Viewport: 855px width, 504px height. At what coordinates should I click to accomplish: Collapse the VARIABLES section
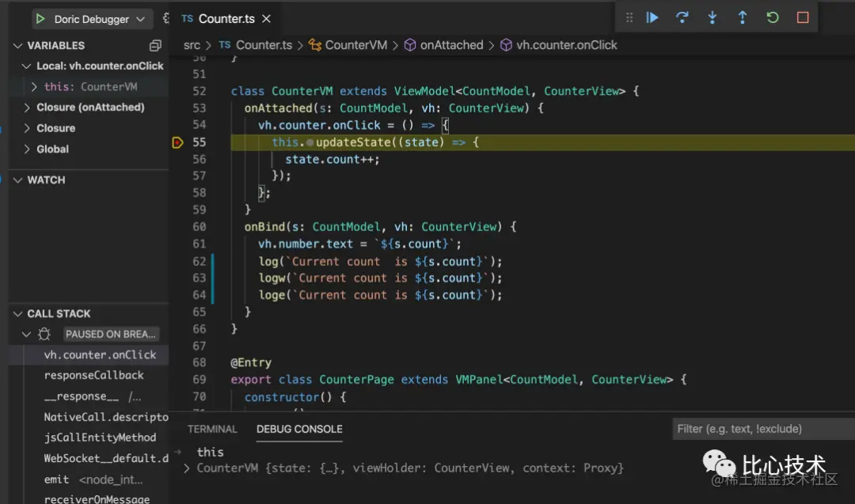coord(18,46)
